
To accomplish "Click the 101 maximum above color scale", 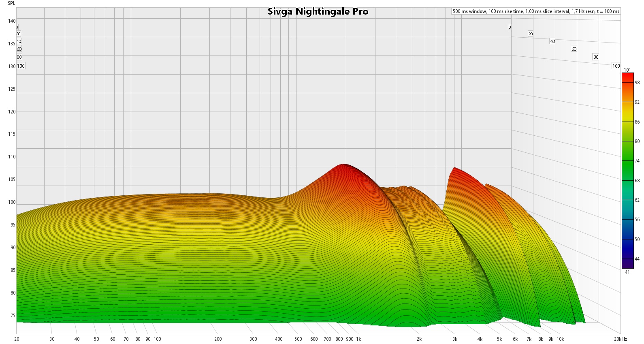I will tap(627, 70).
